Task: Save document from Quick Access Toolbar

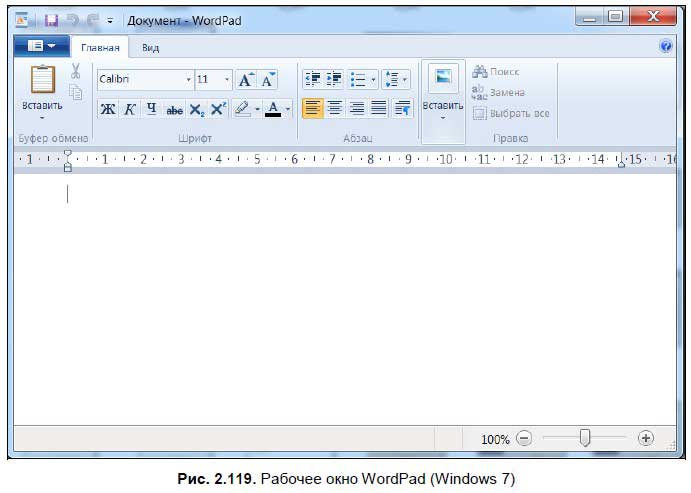Action: click(x=52, y=20)
